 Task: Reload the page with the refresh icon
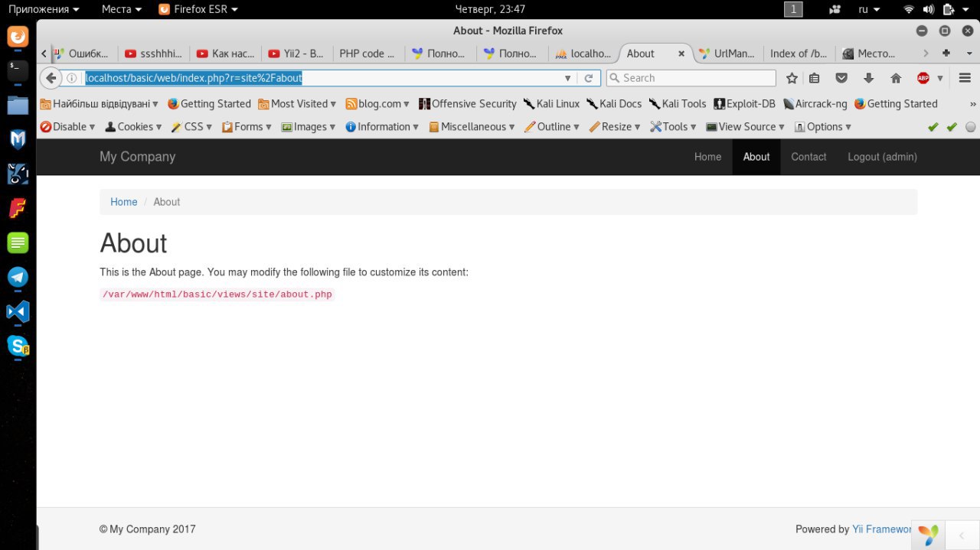tap(589, 78)
